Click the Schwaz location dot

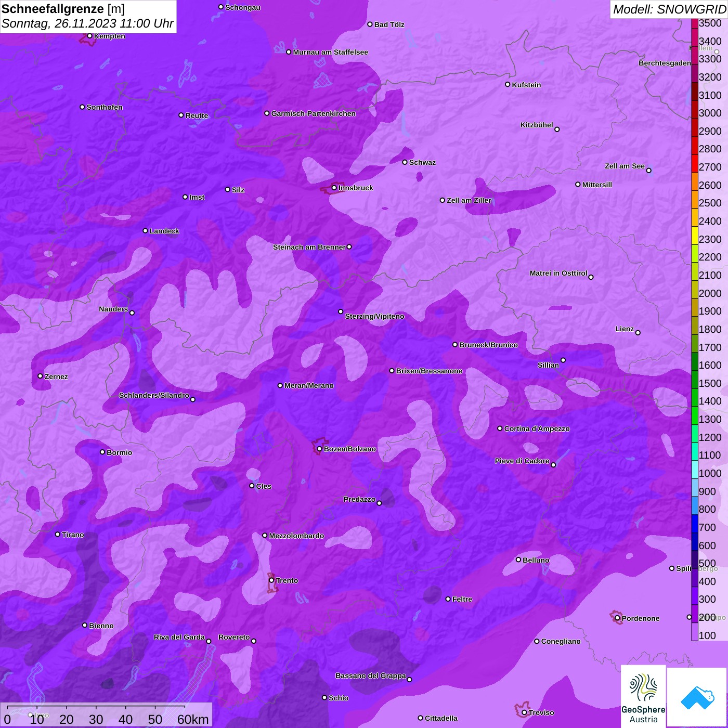tap(405, 162)
